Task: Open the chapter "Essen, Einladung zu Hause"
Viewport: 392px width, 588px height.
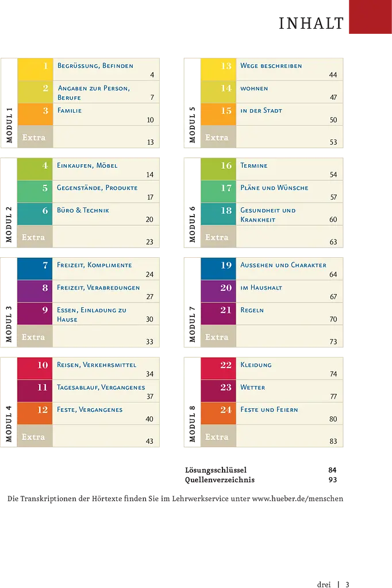Action: click(x=91, y=315)
